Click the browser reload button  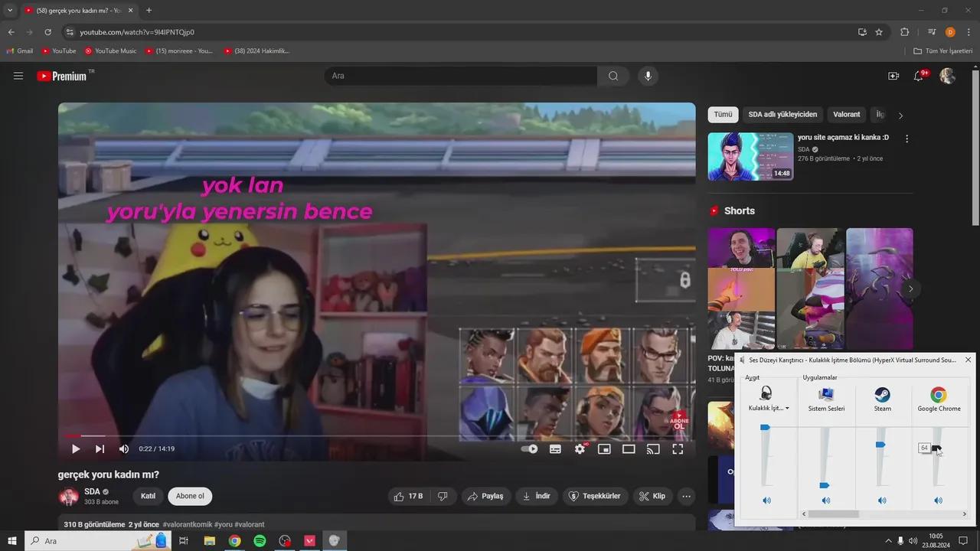coord(47,32)
